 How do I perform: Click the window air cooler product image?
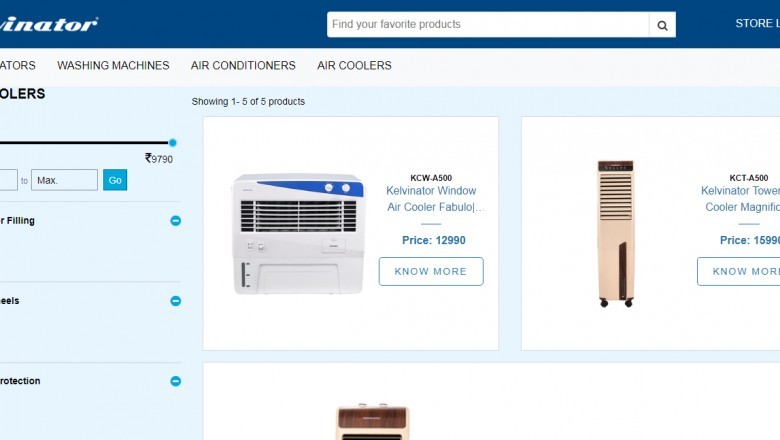tap(298, 234)
